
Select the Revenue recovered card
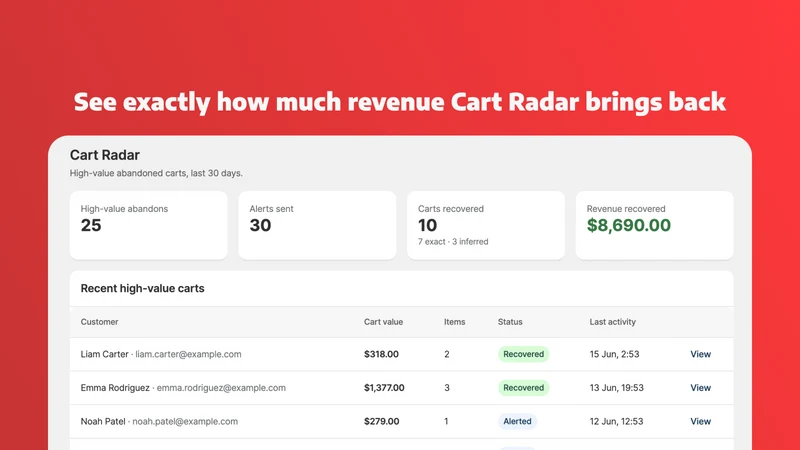(x=655, y=225)
